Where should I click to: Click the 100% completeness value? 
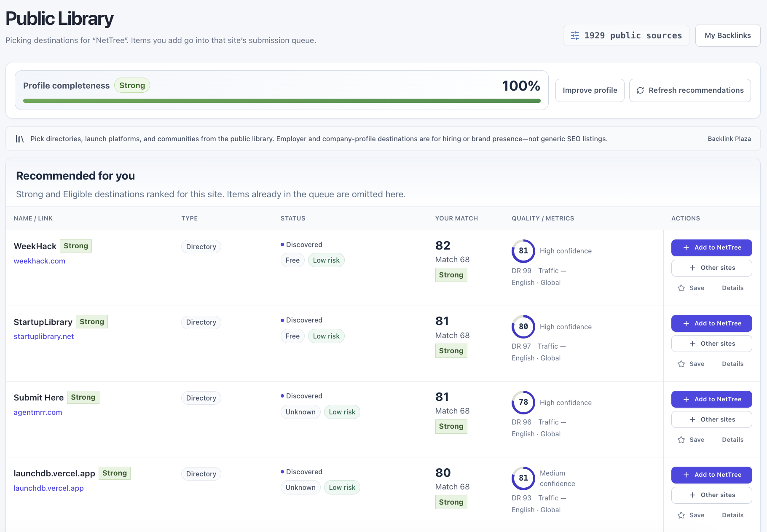click(x=521, y=86)
